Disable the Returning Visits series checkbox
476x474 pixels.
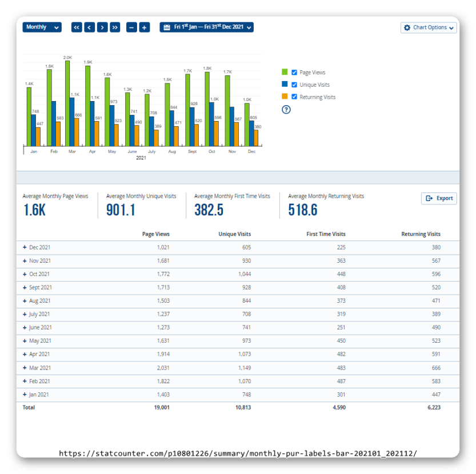click(294, 97)
